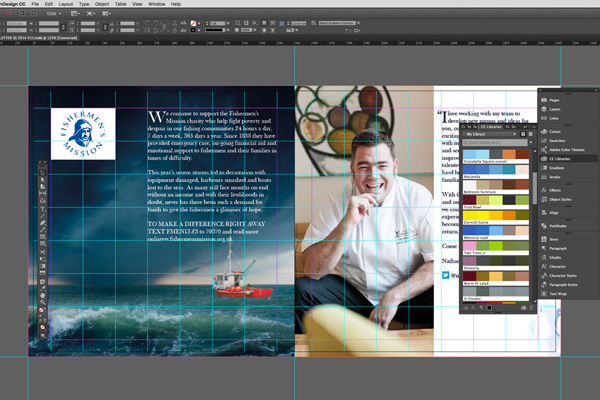Open the Type menu
The height and width of the screenshot is (400, 600).
click(x=84, y=4)
